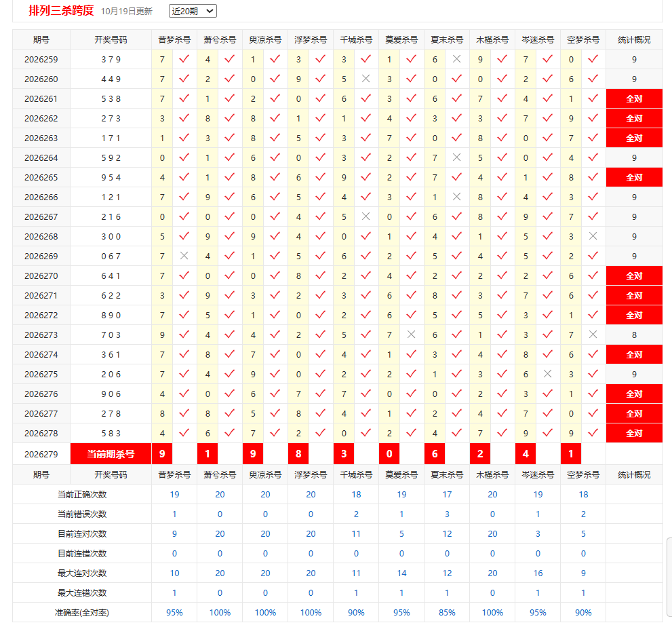This screenshot has height=625, width=672.
Task: Click the 全对 badge in row 2026265
Action: [x=634, y=178]
